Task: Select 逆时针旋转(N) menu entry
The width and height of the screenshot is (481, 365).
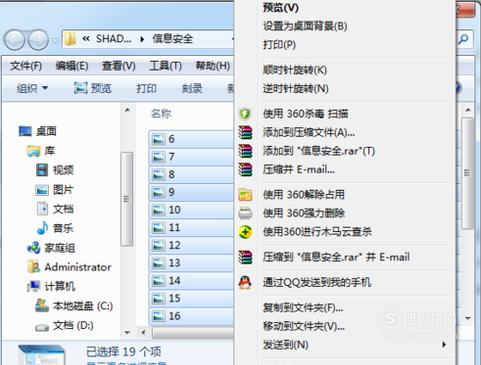Action: pyautogui.click(x=345, y=89)
